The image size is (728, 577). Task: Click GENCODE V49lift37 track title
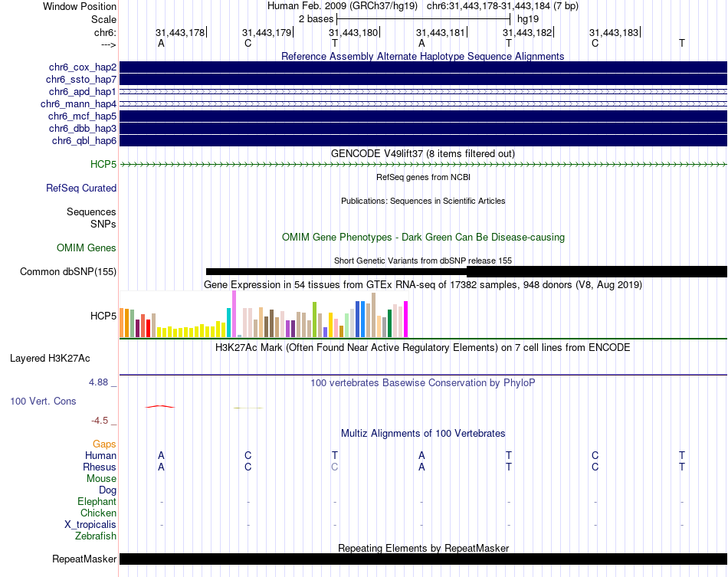pos(422,154)
